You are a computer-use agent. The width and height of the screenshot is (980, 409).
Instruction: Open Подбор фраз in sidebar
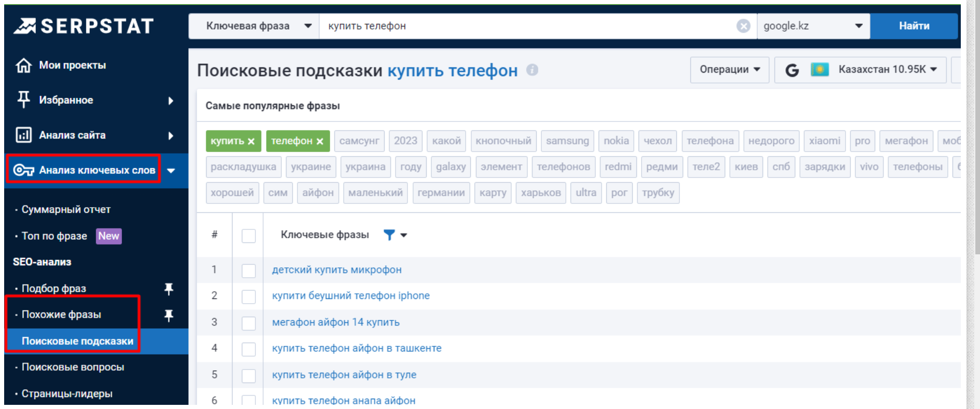pos(53,289)
